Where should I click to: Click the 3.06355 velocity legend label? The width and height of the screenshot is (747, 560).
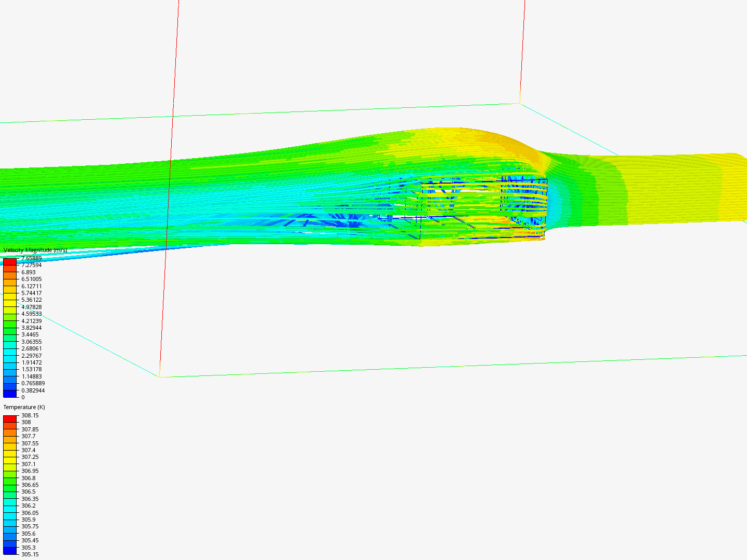pyautogui.click(x=31, y=342)
